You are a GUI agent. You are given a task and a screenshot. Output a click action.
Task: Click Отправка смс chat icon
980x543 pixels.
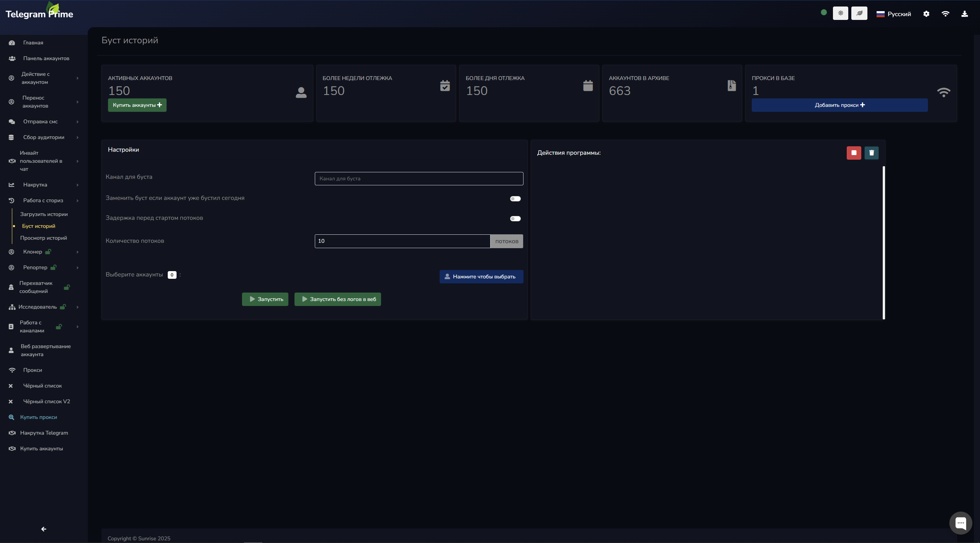12,122
